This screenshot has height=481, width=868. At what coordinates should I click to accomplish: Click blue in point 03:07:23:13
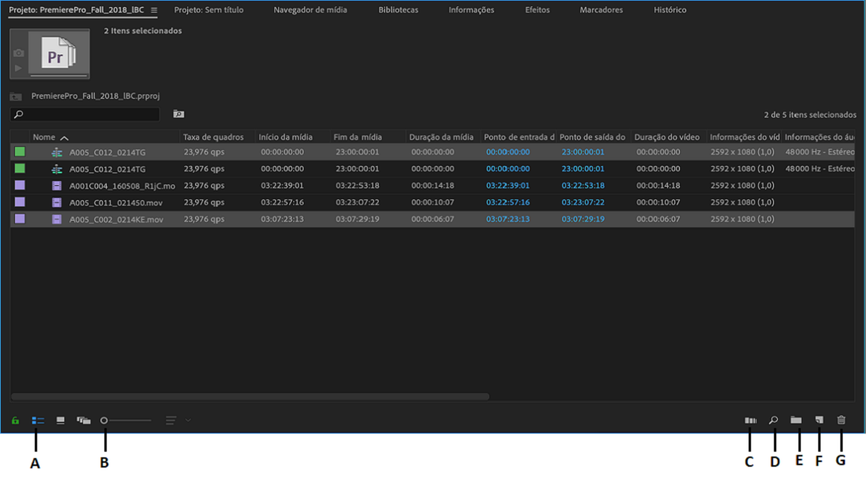(508, 219)
